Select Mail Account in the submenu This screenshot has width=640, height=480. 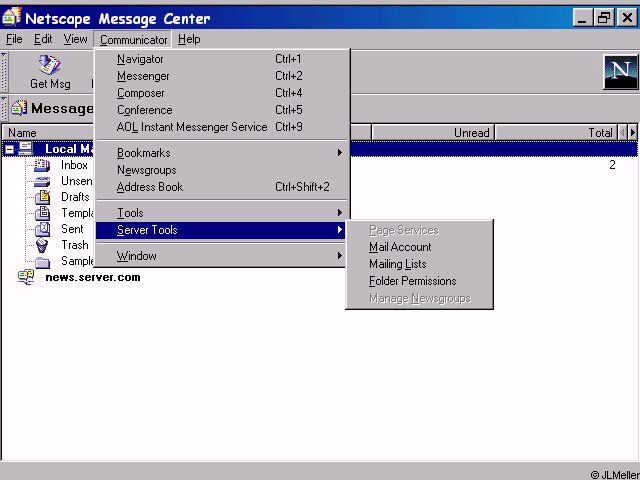coord(419,247)
